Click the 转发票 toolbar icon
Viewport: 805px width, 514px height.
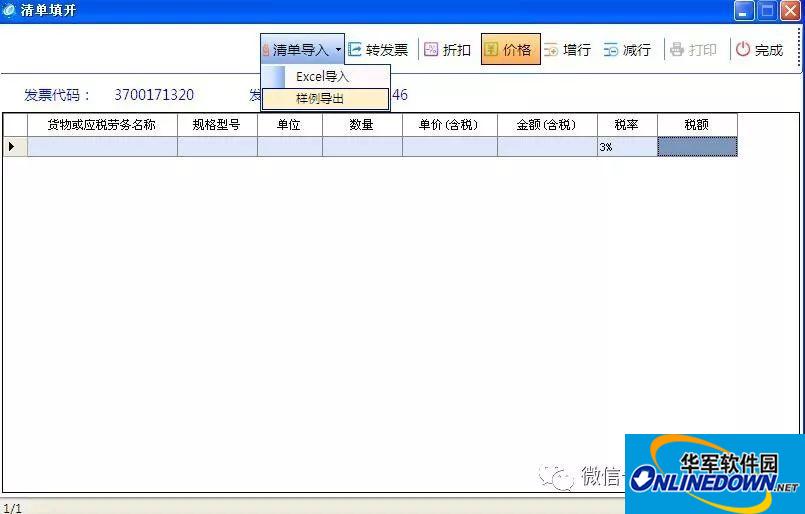[355, 50]
